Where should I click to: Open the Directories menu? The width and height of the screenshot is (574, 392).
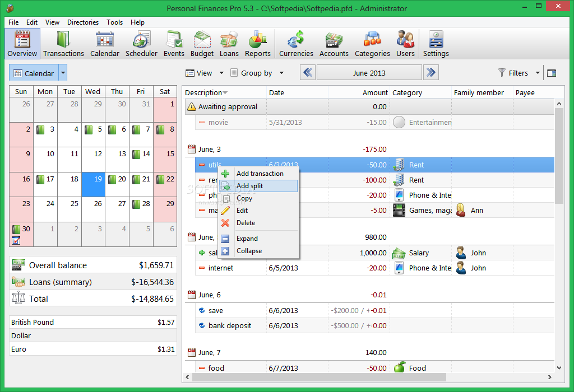click(83, 22)
